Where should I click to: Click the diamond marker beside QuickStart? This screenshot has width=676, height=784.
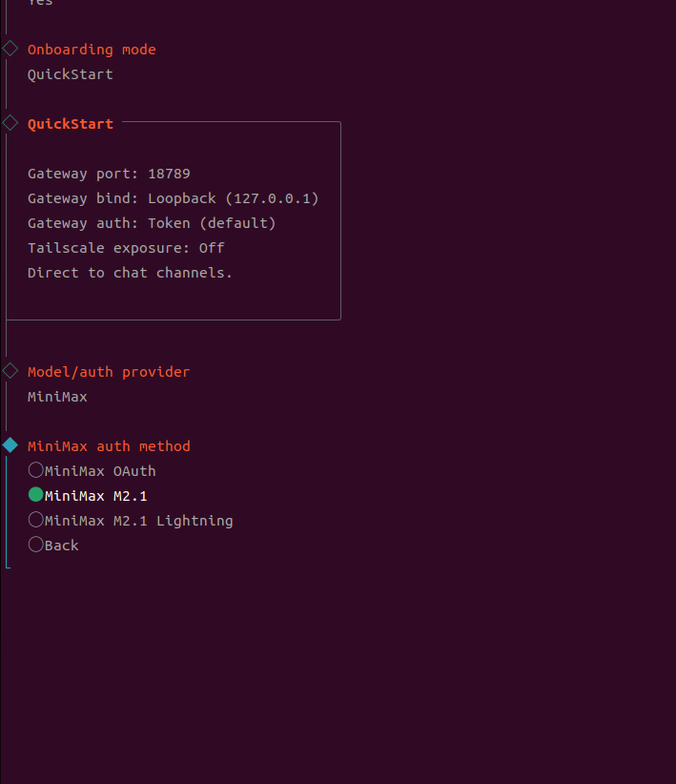point(10,122)
